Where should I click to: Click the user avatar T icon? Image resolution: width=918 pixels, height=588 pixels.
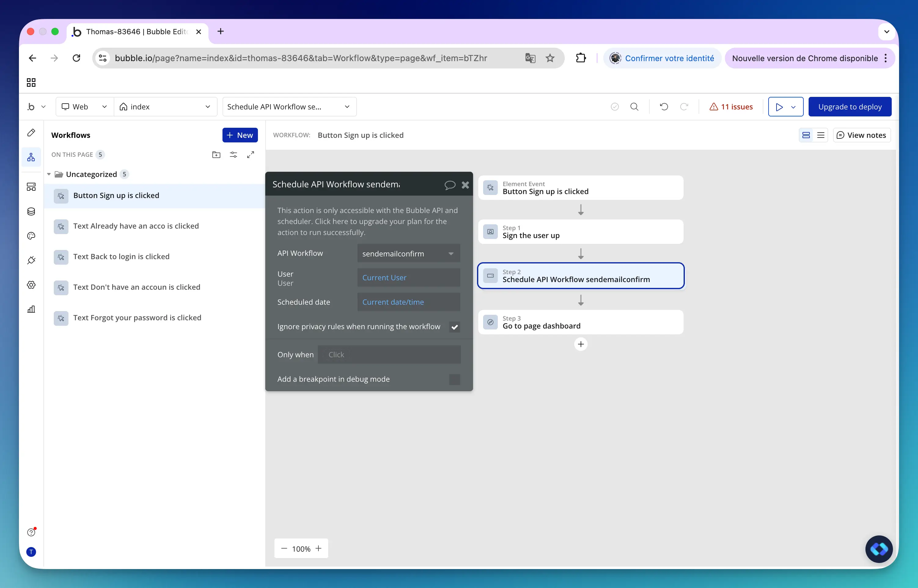tap(31, 552)
